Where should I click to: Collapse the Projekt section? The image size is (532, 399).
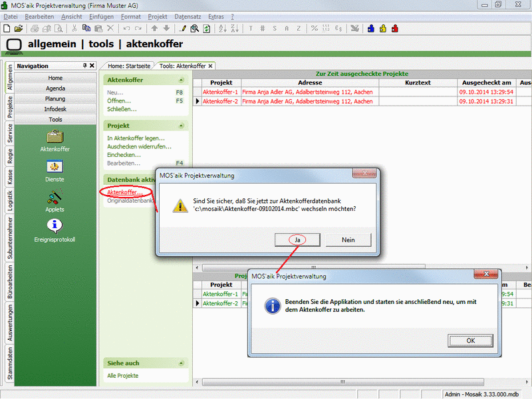[x=181, y=126]
